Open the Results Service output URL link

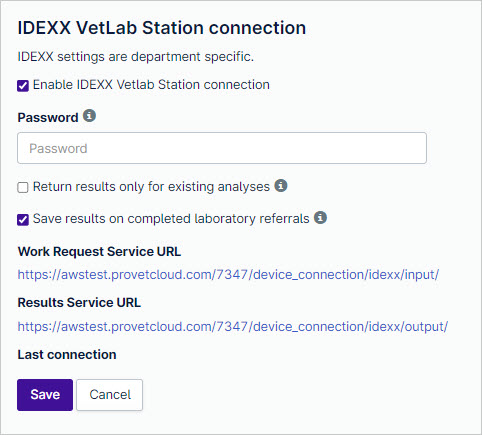[233, 326]
